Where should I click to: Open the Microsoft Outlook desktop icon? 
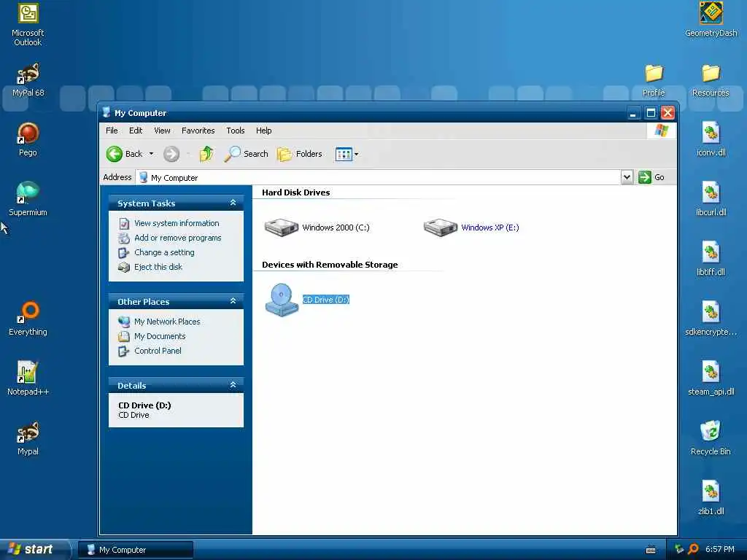click(x=28, y=25)
